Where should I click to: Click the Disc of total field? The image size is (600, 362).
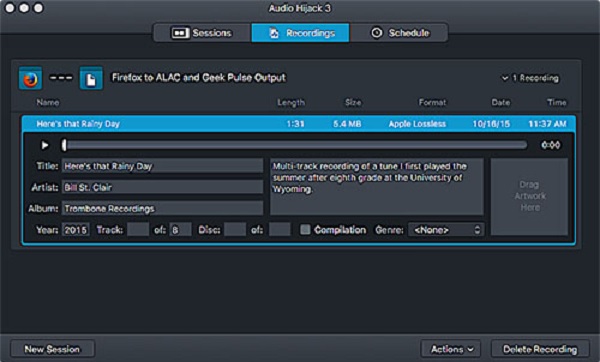pos(280,230)
